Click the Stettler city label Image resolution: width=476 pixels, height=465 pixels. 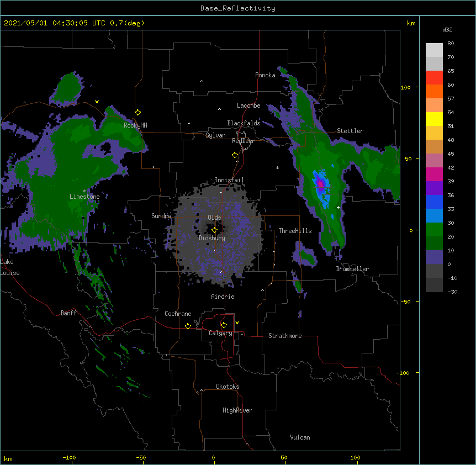(x=350, y=131)
